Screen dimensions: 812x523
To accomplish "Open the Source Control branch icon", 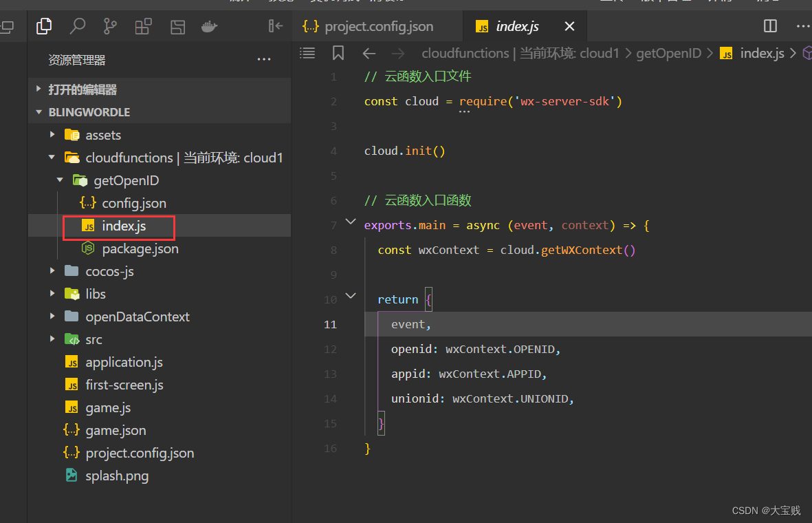I will (110, 26).
